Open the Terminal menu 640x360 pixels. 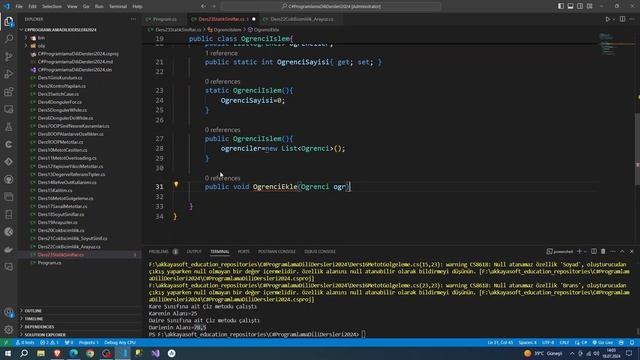click(x=118, y=6)
